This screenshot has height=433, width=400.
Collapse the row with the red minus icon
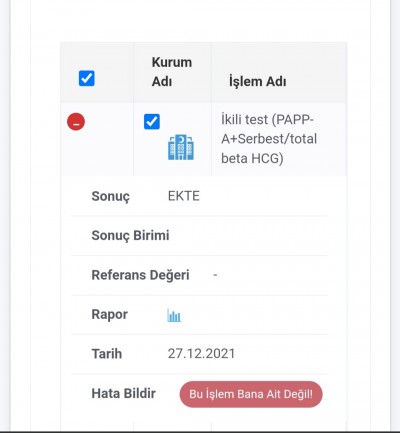[76, 122]
